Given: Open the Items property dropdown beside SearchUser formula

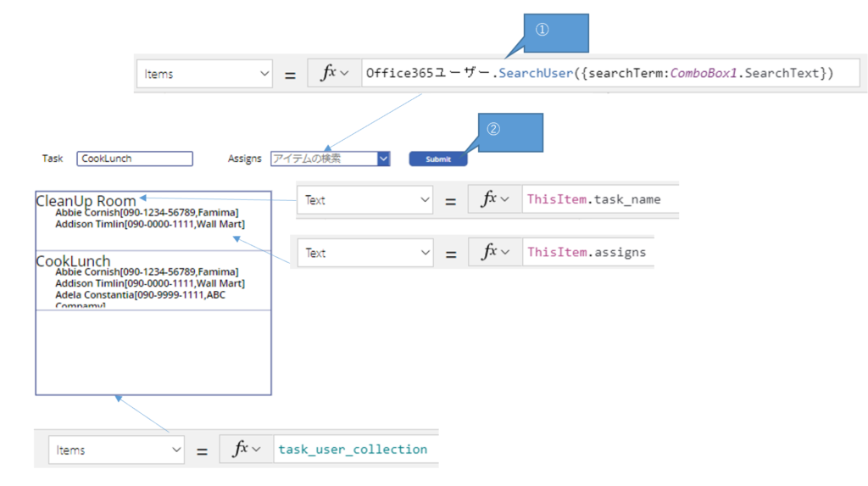Looking at the screenshot, I should [204, 74].
